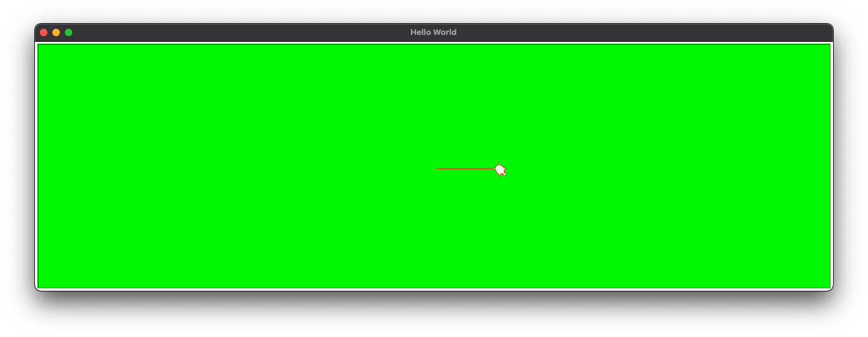868x337 pixels.
Task: Click the "Hello World" title text
Action: pyautogui.click(x=433, y=32)
